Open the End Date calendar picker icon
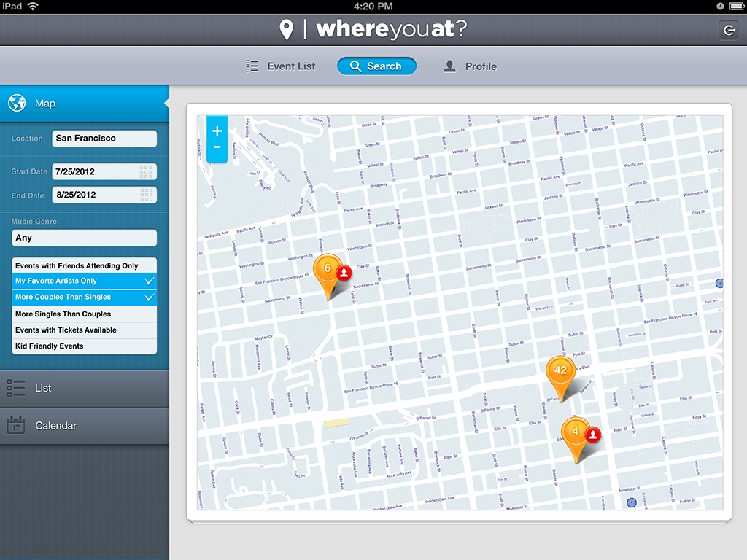This screenshot has width=747, height=560. click(147, 195)
